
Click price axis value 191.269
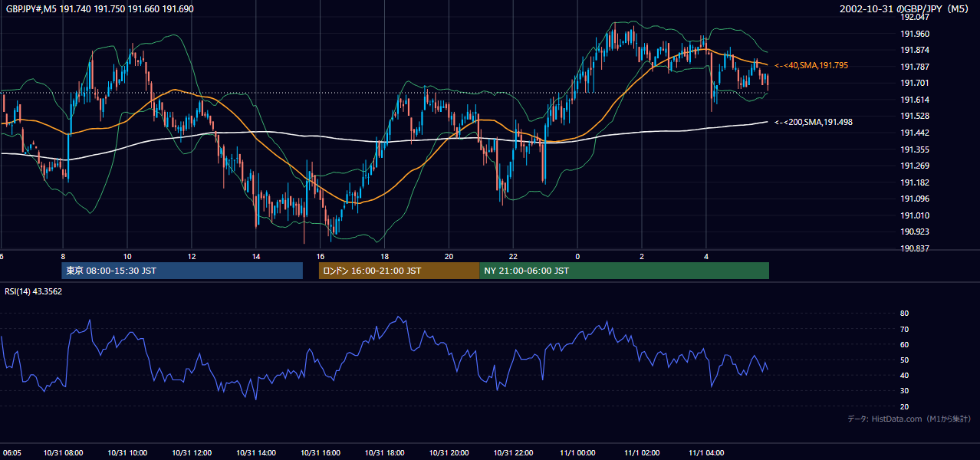[915, 166]
